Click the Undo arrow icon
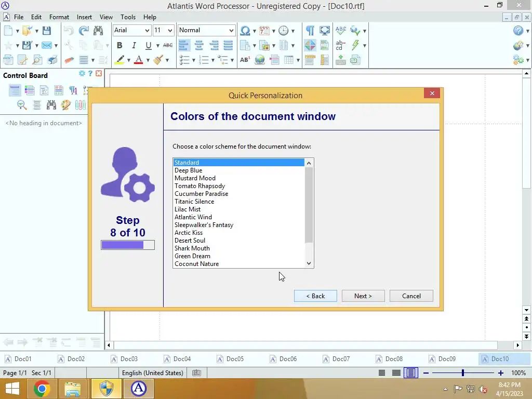The image size is (532, 399). [x=69, y=31]
